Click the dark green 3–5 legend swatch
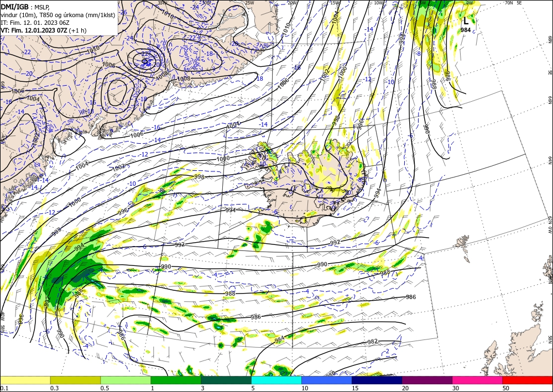The height and width of the screenshot is (392, 553). (226, 380)
